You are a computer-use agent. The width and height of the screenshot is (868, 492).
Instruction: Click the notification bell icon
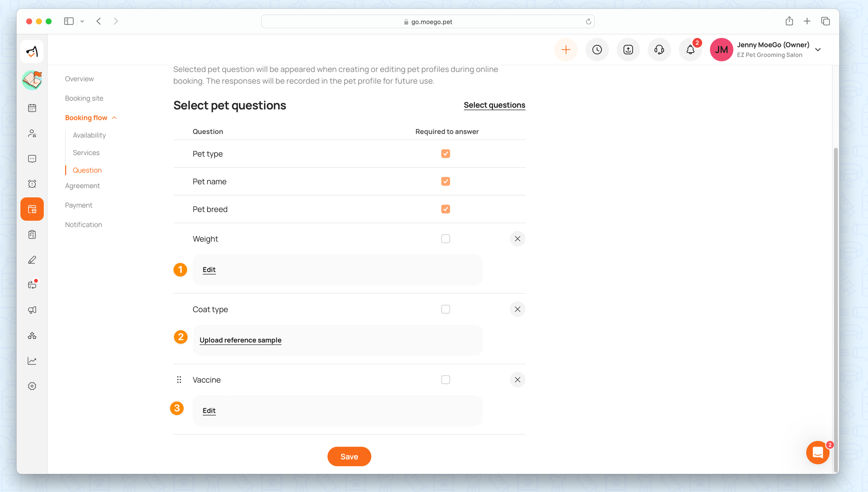coord(690,50)
